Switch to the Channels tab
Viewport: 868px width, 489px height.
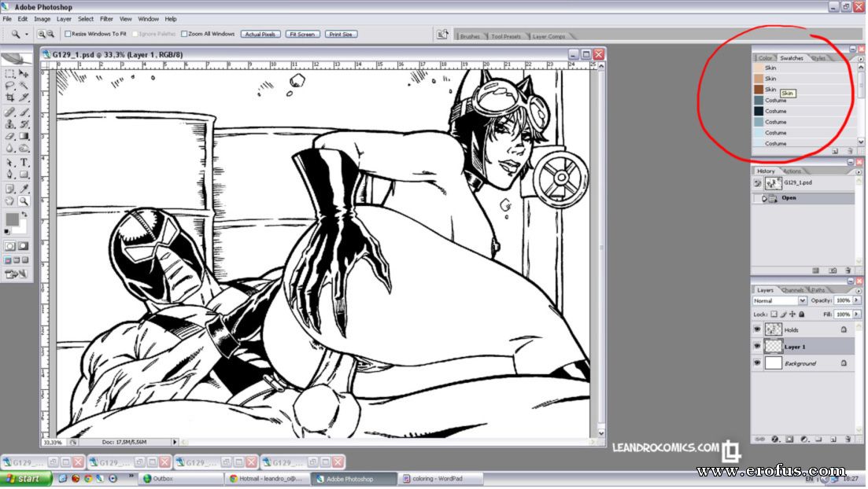[x=792, y=290]
